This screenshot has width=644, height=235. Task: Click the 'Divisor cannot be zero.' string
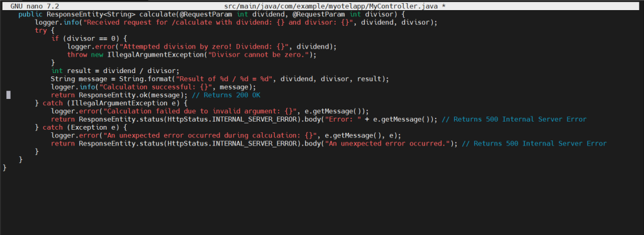(x=260, y=55)
